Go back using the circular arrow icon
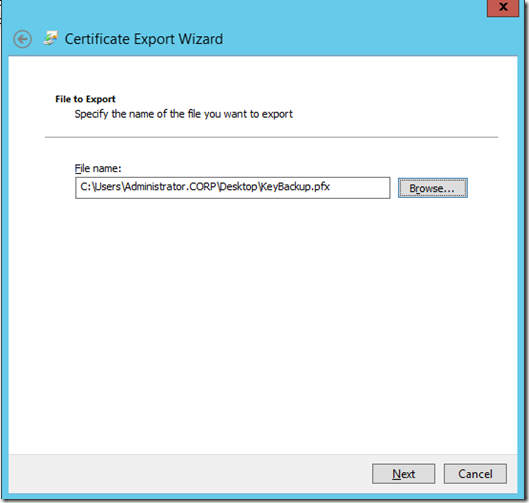529x503 pixels. [x=23, y=39]
